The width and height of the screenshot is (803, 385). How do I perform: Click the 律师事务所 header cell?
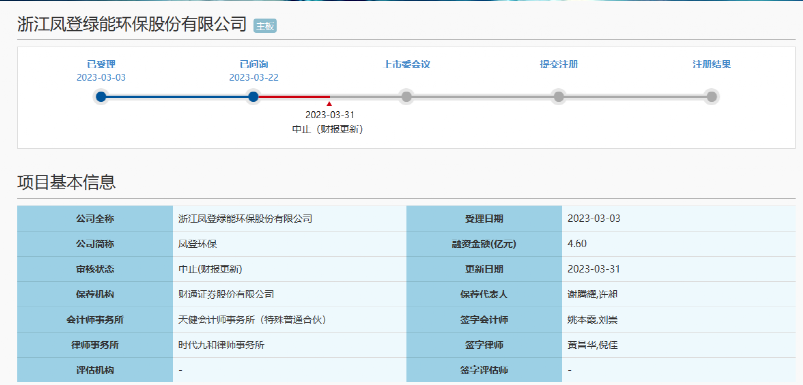[x=95, y=345]
